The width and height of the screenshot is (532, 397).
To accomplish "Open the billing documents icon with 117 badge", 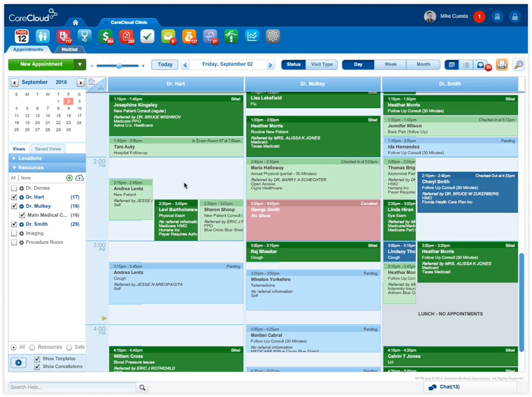I will tap(64, 36).
